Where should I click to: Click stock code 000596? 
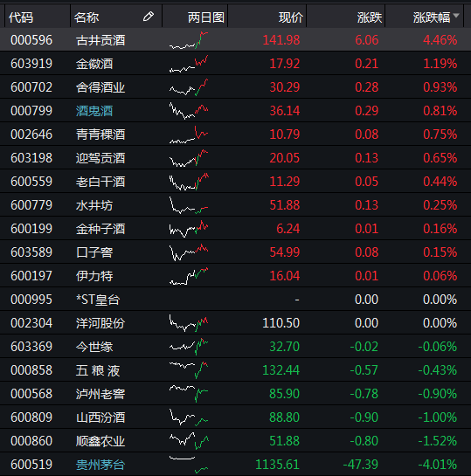point(31,40)
